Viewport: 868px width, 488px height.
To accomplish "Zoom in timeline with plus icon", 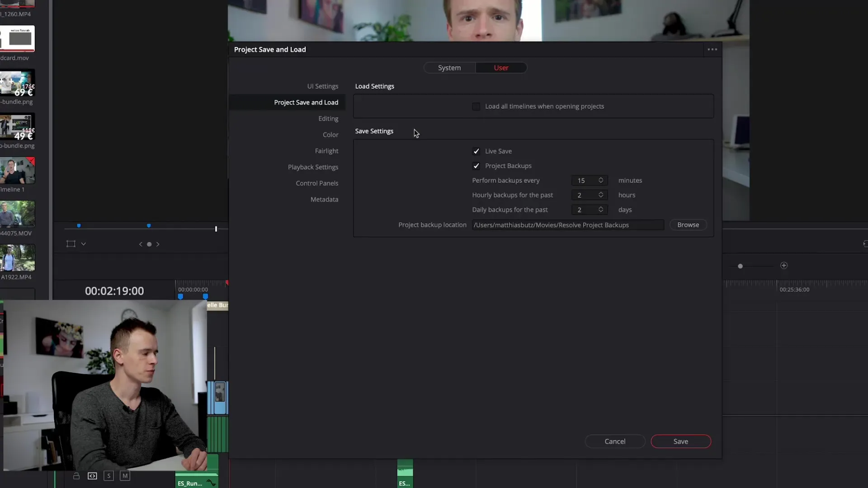I will tap(784, 266).
